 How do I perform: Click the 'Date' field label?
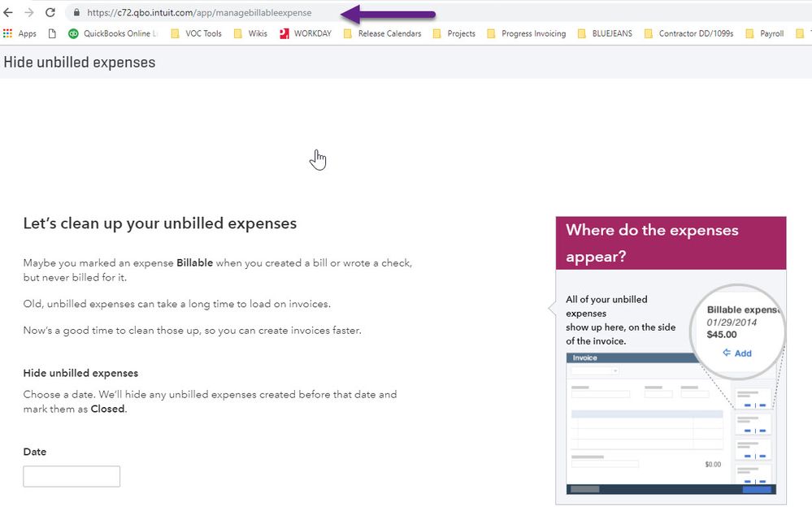[x=35, y=452]
